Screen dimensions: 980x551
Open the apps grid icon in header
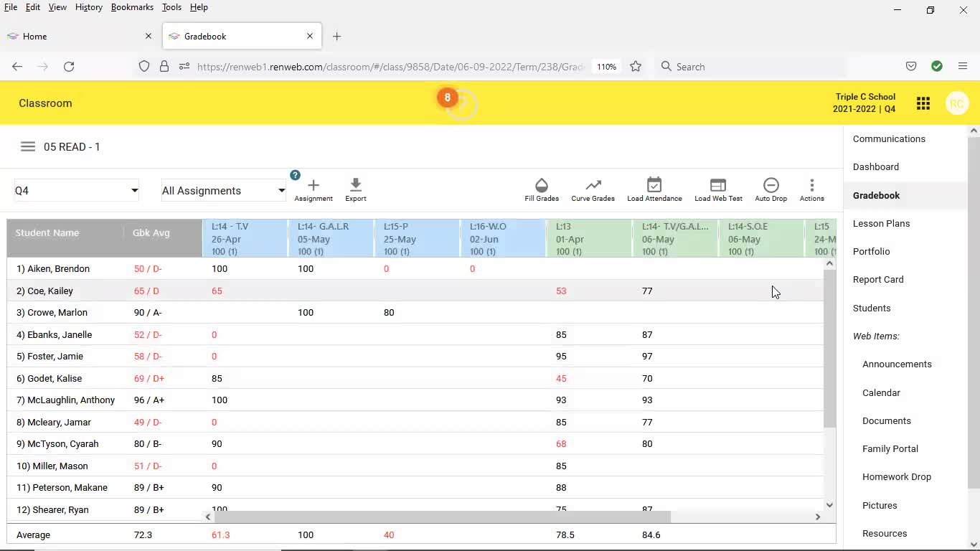click(923, 104)
